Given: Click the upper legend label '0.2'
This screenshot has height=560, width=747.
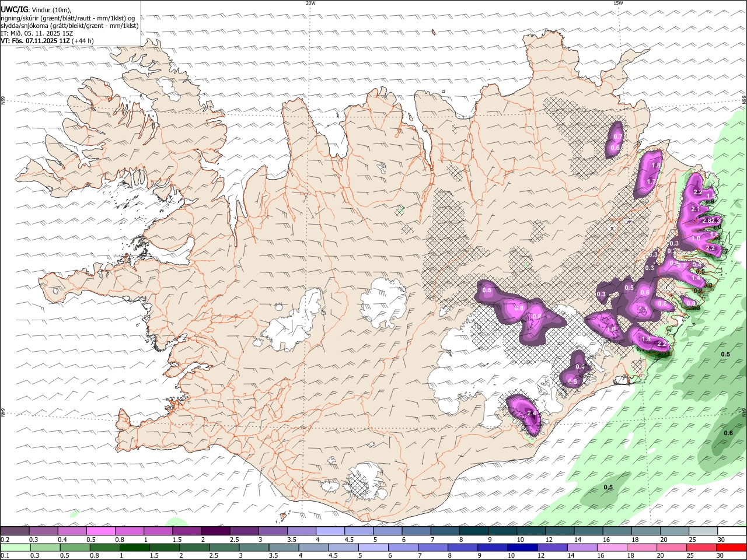Looking at the screenshot, I should tap(5, 540).
